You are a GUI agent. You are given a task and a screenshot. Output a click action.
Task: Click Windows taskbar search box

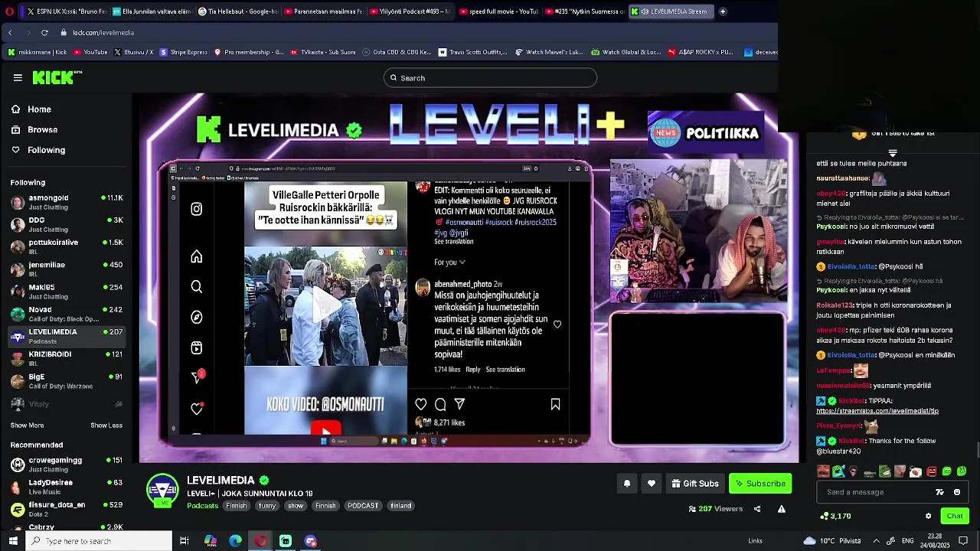(100, 541)
